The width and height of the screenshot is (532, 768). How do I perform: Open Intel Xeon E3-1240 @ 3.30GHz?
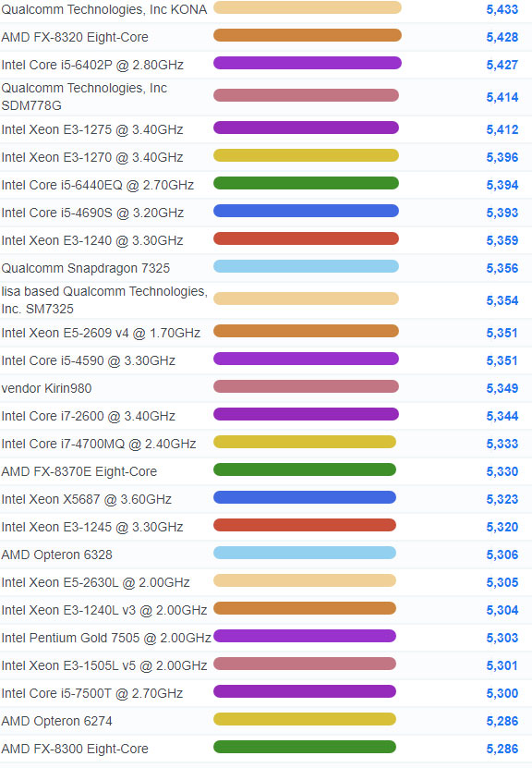click(x=92, y=240)
